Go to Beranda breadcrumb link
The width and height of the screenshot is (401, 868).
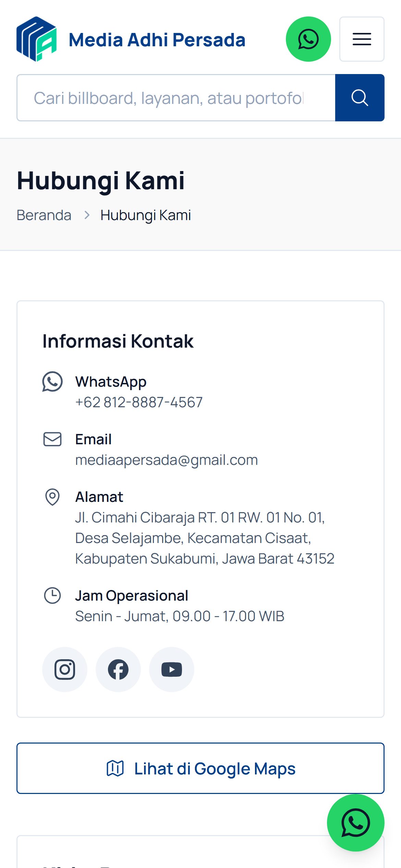point(44,215)
